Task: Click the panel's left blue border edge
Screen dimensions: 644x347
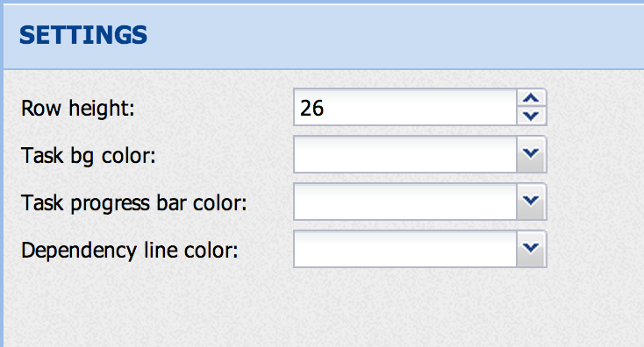Action: point(2,173)
